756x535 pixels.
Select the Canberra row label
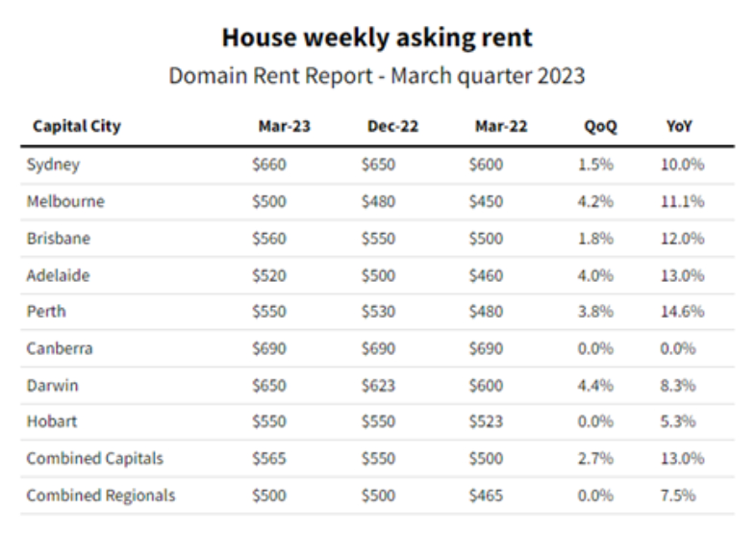[x=61, y=349]
